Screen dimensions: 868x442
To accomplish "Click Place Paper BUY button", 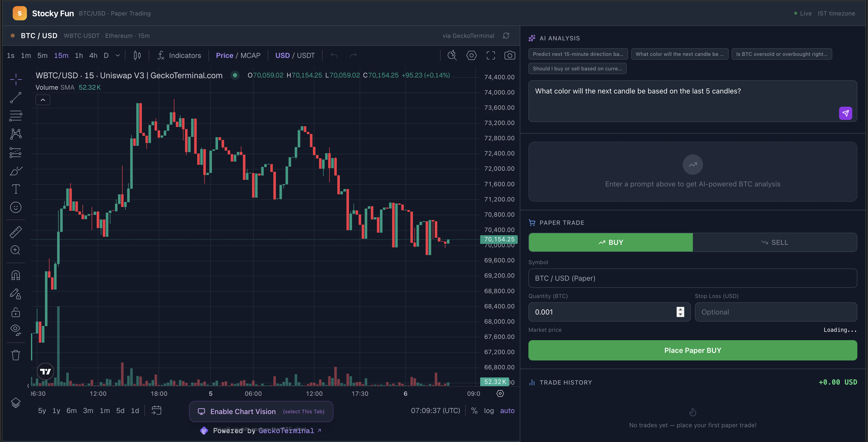I will (x=692, y=350).
